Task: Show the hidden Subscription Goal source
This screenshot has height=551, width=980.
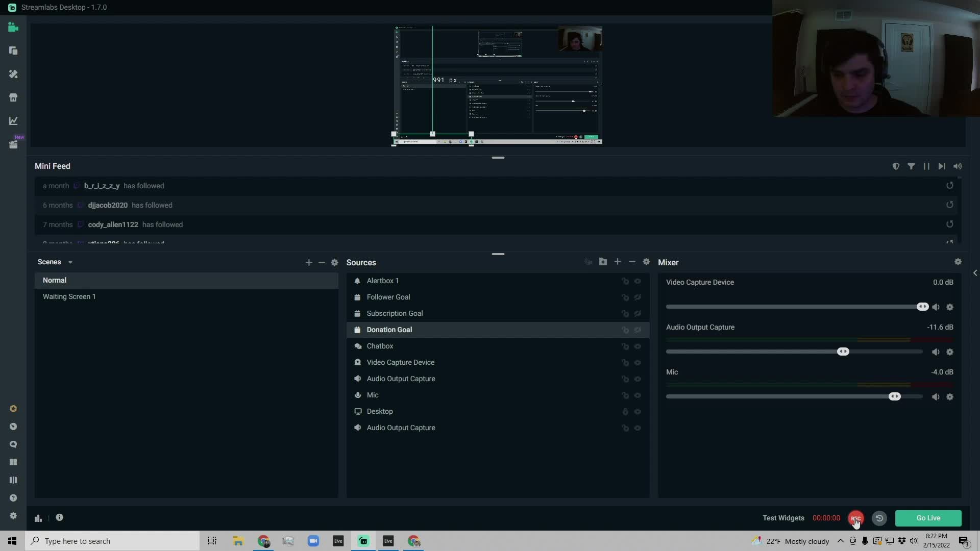Action: (638, 314)
